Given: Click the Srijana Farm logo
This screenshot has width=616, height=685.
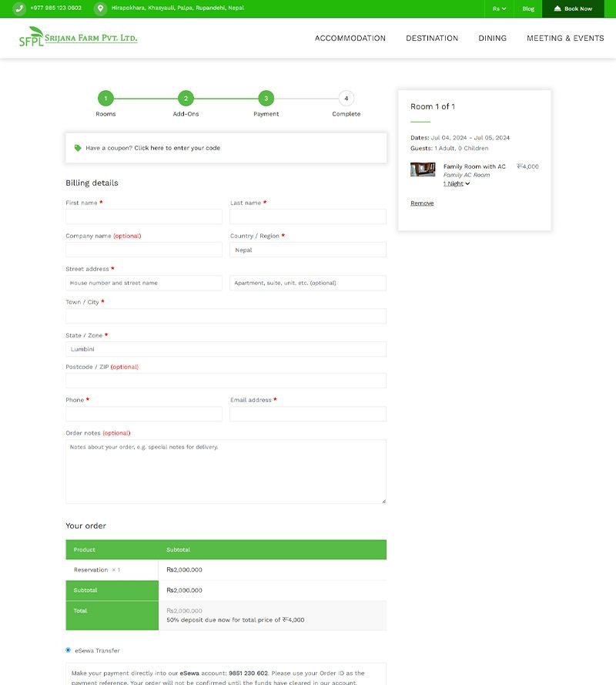Looking at the screenshot, I should pyautogui.click(x=78, y=37).
